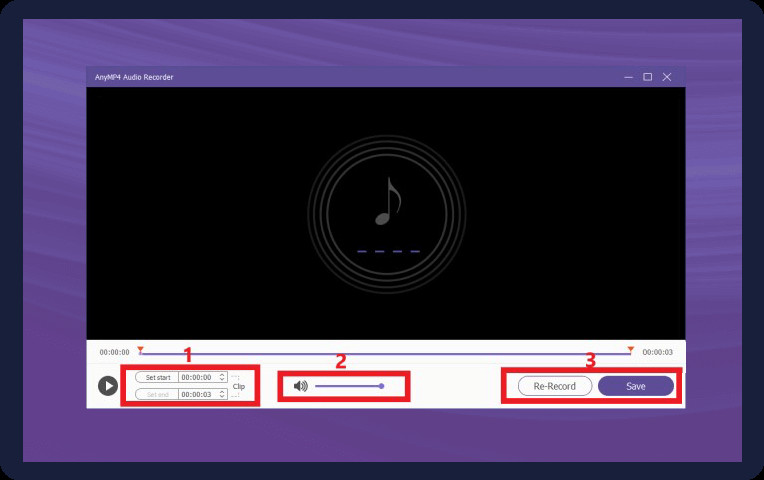764x480 pixels.
Task: Save the recording
Action: pos(636,386)
